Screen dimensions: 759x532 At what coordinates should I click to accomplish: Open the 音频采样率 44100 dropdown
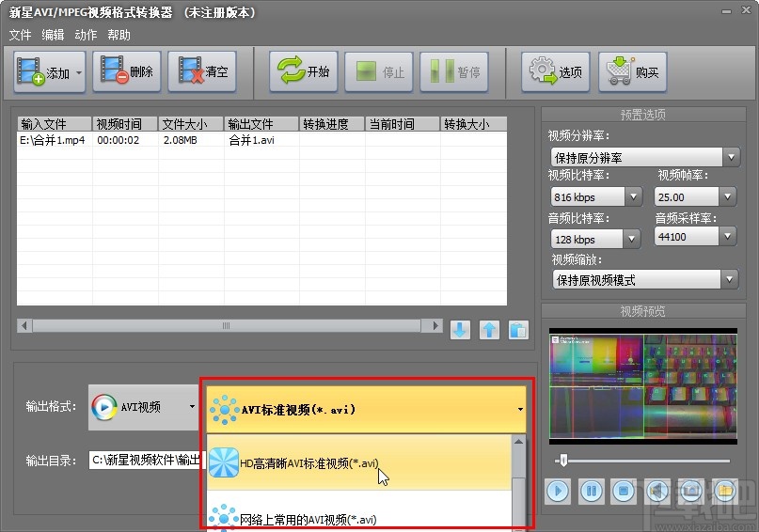727,237
